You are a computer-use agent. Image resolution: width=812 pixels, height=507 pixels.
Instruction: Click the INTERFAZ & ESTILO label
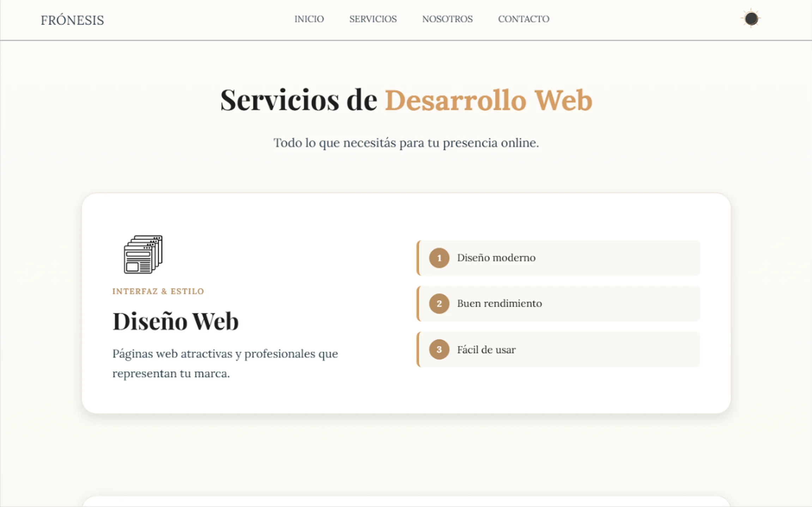pos(158,291)
